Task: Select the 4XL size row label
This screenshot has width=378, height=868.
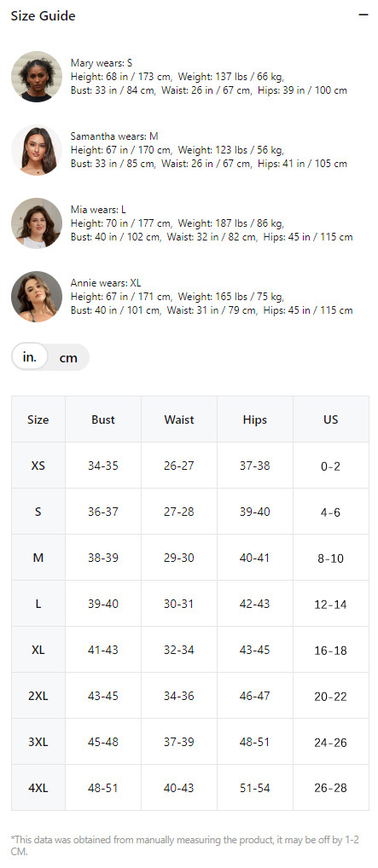Action: click(38, 787)
